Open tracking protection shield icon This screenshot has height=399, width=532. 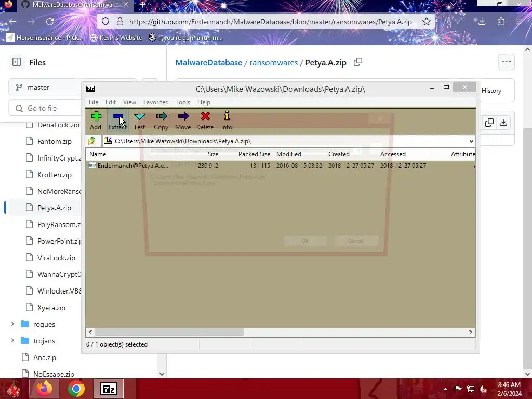[x=105, y=22]
